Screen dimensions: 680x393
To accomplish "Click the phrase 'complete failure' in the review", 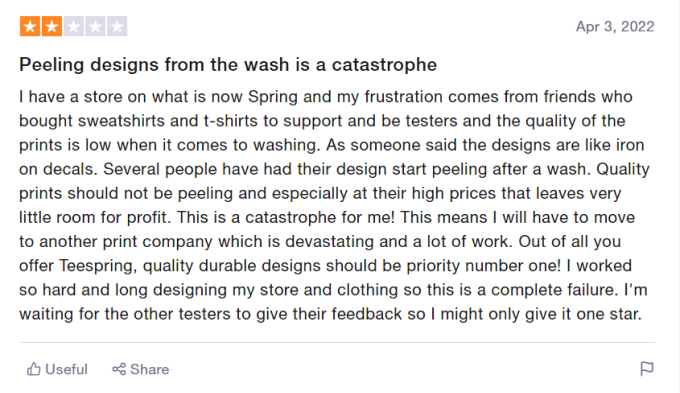I will click(x=554, y=290).
